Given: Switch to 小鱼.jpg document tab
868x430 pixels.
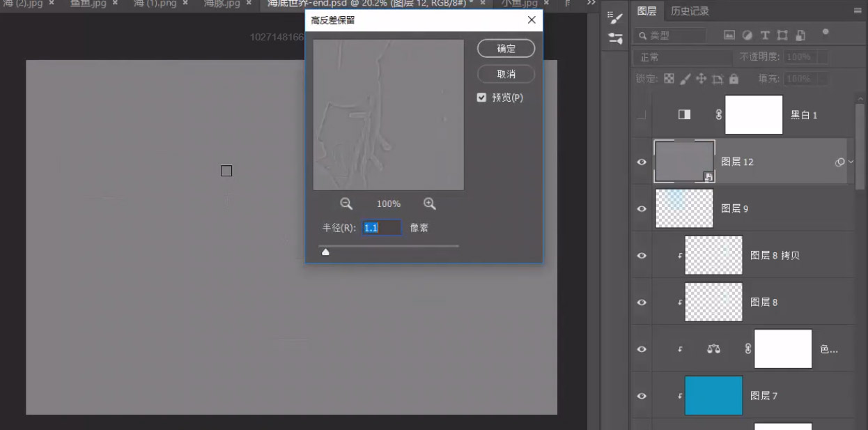Looking at the screenshot, I should point(520,3).
